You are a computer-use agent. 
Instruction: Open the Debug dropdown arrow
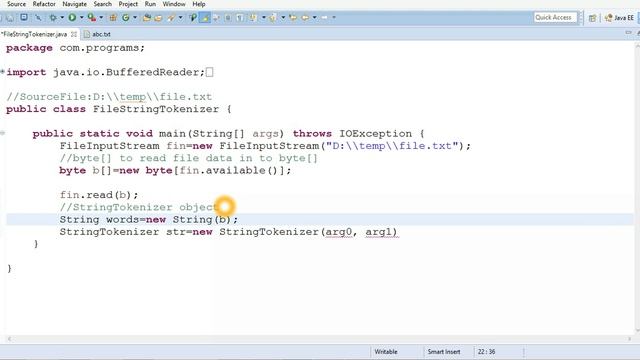(x=62, y=18)
